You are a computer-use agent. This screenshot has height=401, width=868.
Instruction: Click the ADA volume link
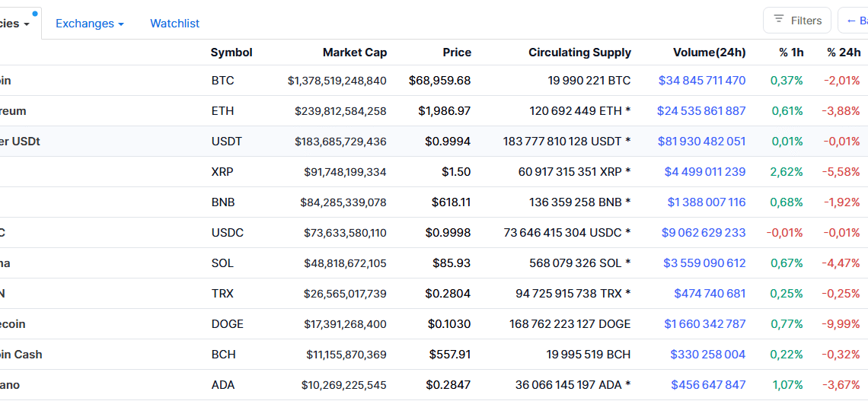pyautogui.click(x=708, y=385)
